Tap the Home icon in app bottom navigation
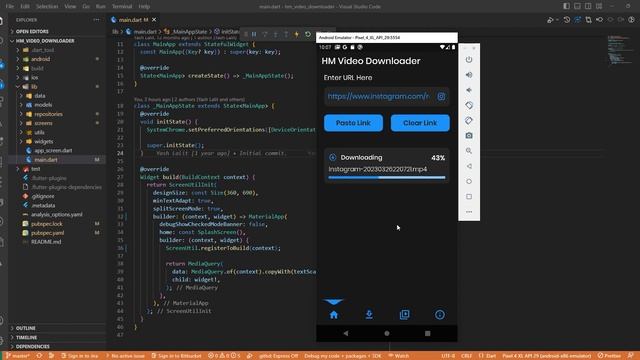Image resolution: width=640 pixels, height=360 pixels. click(334, 315)
